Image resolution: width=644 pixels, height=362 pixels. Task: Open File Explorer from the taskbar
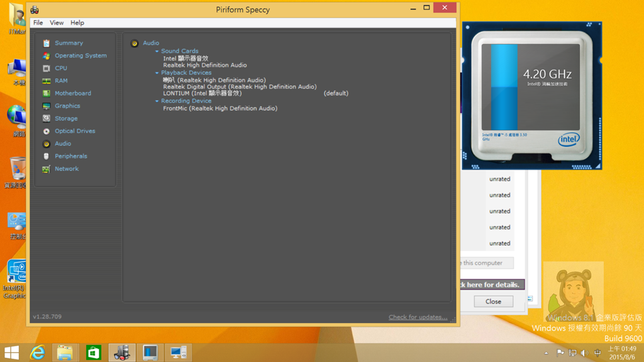65,353
